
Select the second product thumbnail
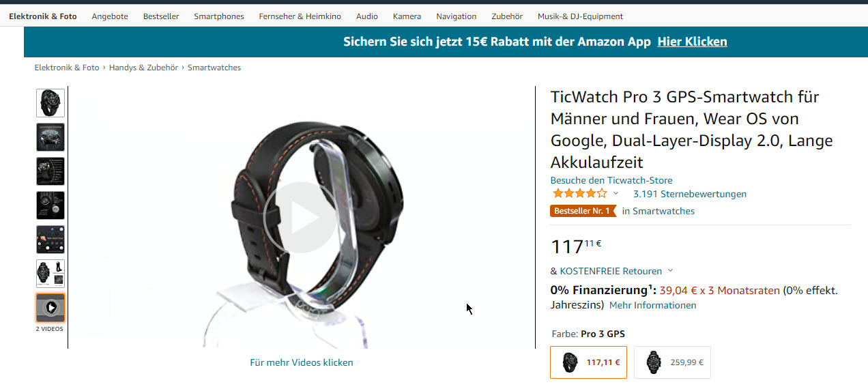[50, 137]
